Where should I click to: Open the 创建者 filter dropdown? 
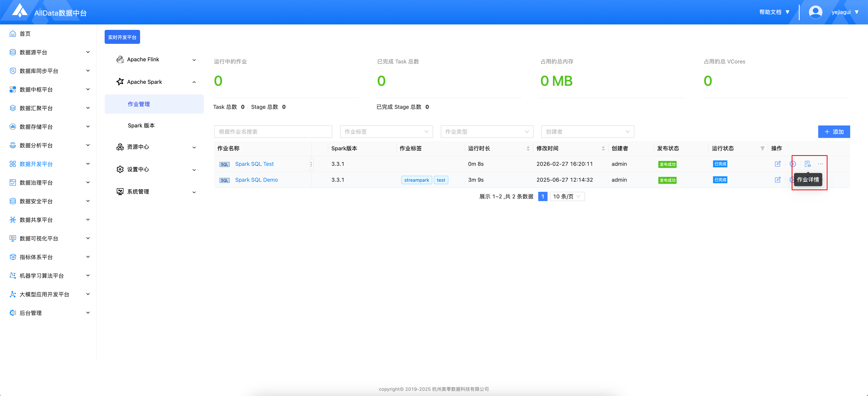[x=587, y=131]
